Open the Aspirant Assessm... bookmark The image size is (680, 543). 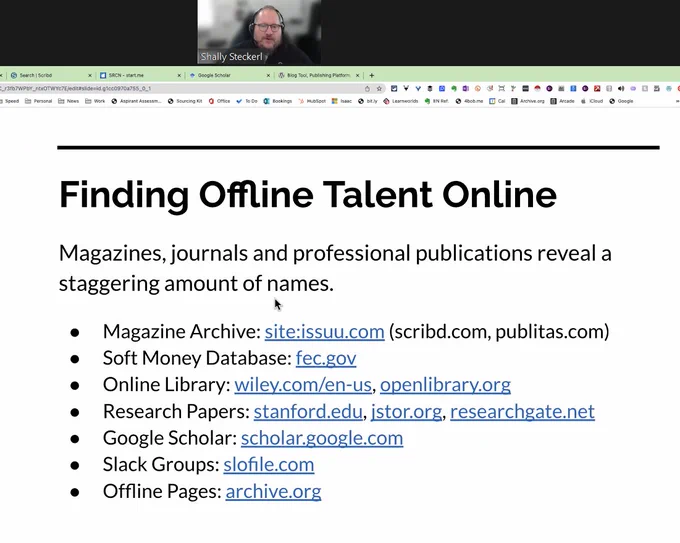pos(136,101)
